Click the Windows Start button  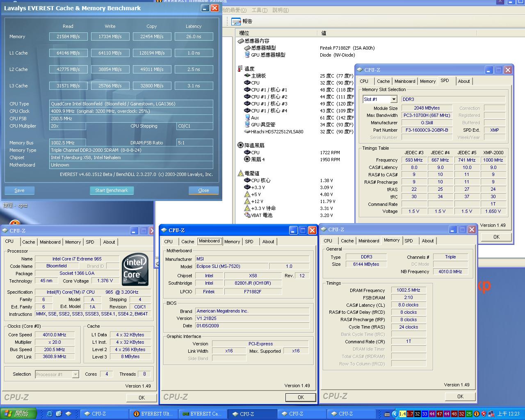pyautogui.click(x=18, y=414)
